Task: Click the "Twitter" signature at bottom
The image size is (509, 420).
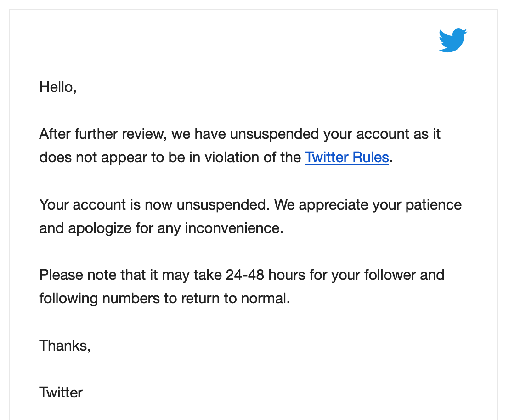Action: (x=61, y=393)
